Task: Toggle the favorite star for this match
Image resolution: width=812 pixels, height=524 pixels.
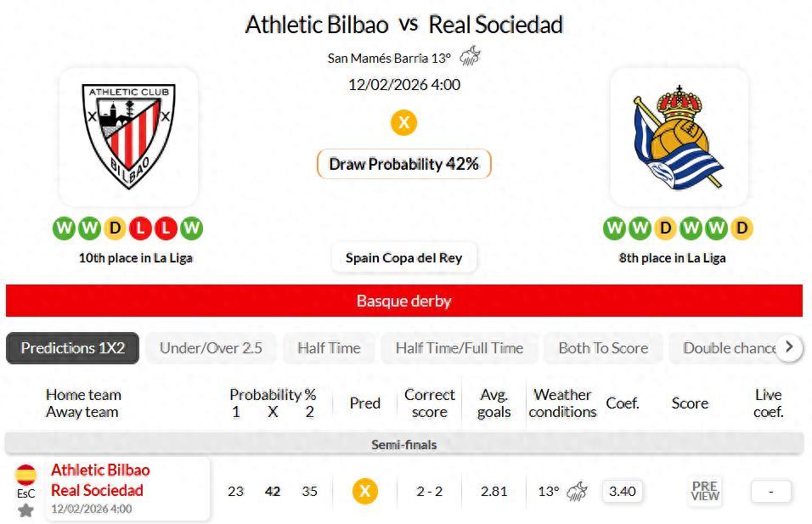Action: (x=26, y=510)
